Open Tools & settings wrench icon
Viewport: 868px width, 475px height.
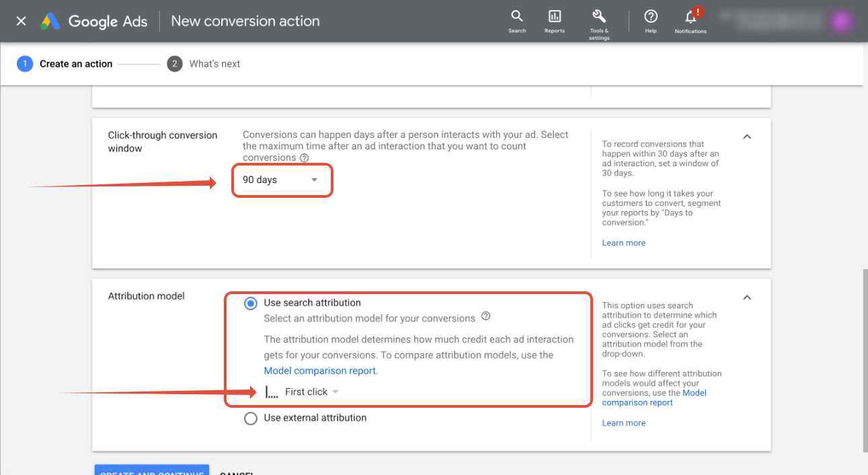[598, 21]
